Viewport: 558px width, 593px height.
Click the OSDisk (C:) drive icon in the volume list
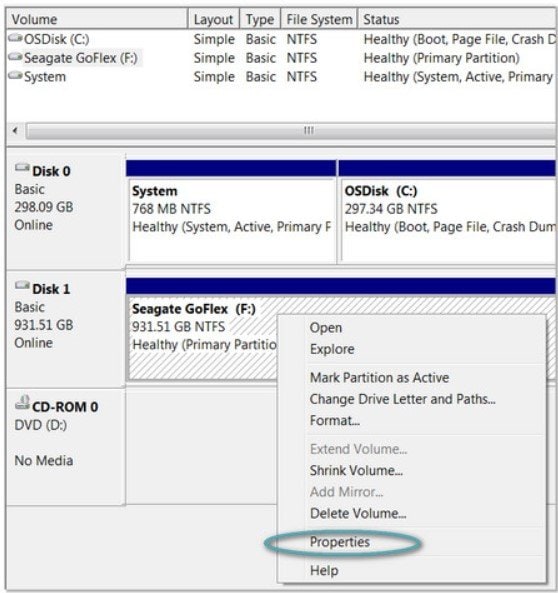(x=15, y=38)
